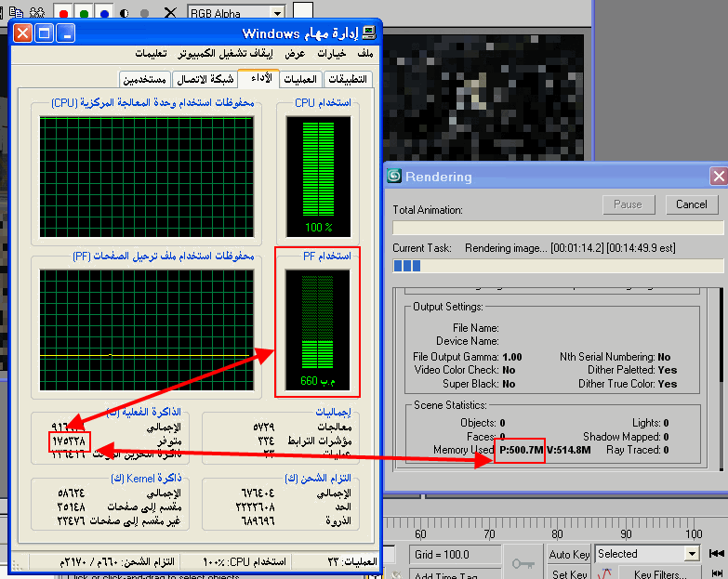Toggle the monochrome display button

144,12
